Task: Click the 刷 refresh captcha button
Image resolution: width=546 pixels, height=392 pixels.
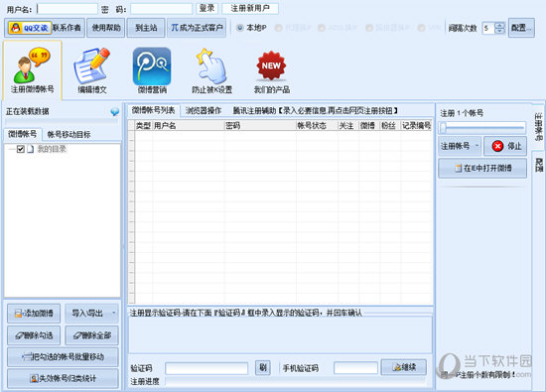Action: point(263,367)
